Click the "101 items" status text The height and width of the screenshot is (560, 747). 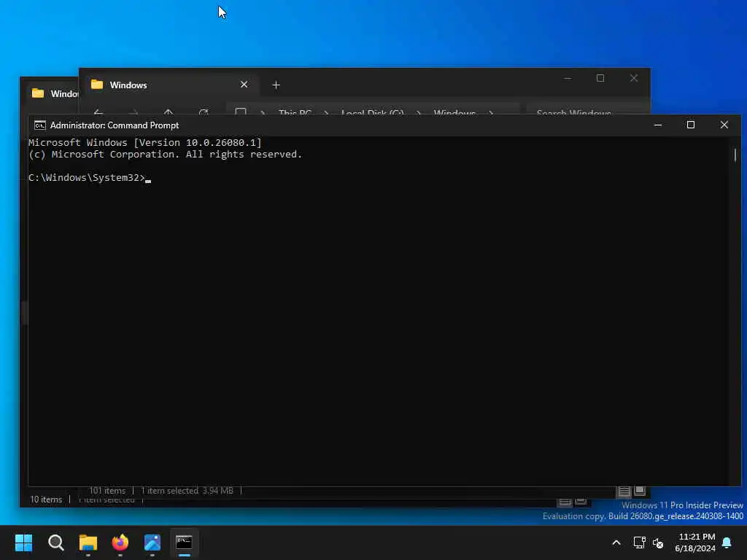[x=107, y=491]
